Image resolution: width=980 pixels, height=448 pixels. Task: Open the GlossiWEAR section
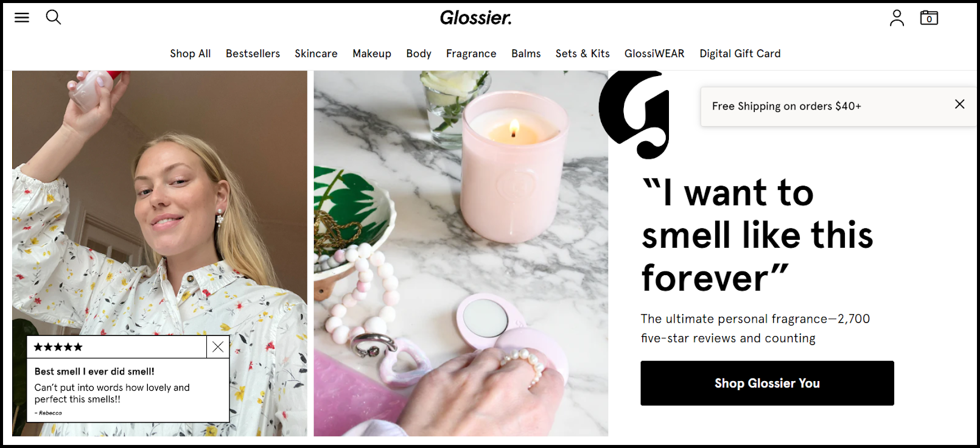(654, 54)
